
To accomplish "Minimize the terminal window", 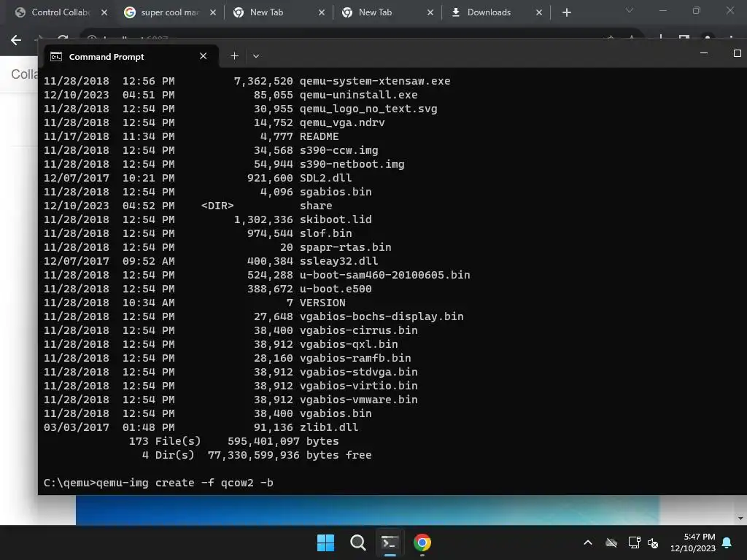I will point(704,53).
